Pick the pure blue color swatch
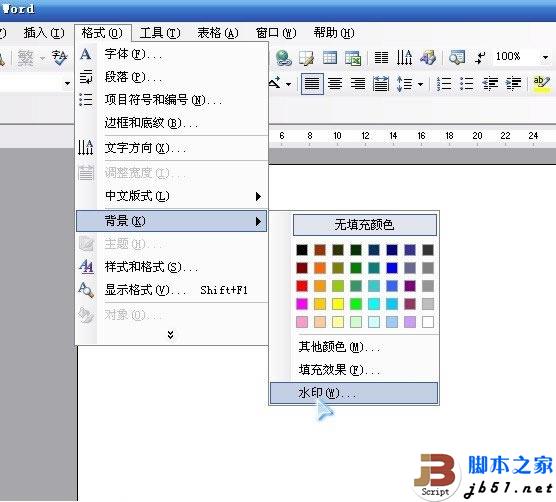 (x=392, y=268)
